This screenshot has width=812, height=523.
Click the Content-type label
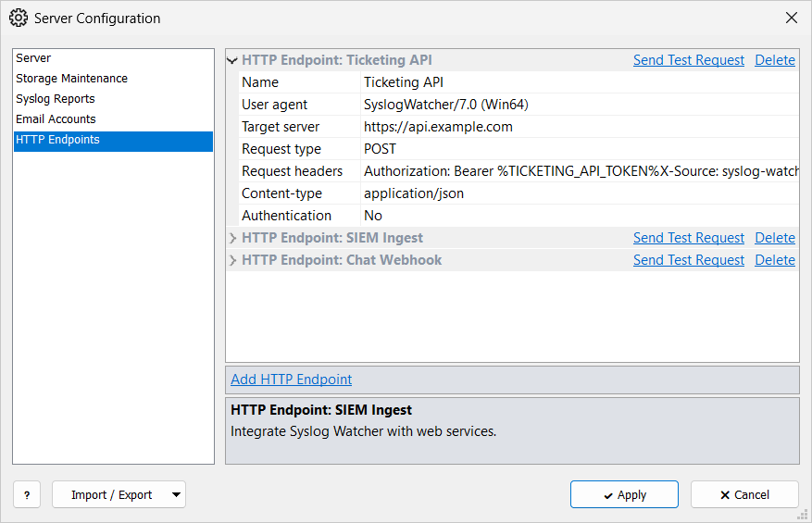281,193
